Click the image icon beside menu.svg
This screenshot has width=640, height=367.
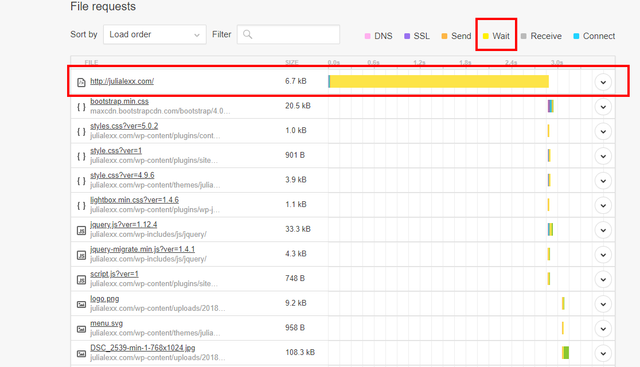[81, 329]
